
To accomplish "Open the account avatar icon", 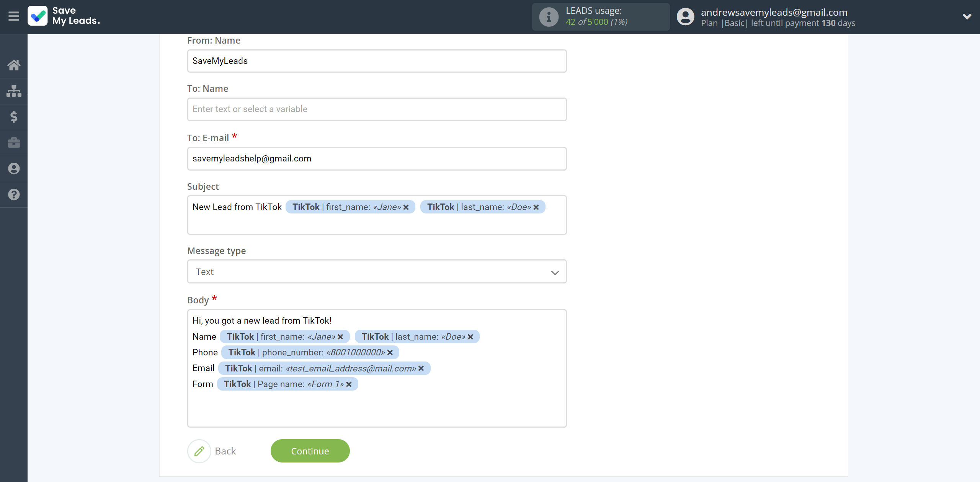I will click(x=686, y=17).
